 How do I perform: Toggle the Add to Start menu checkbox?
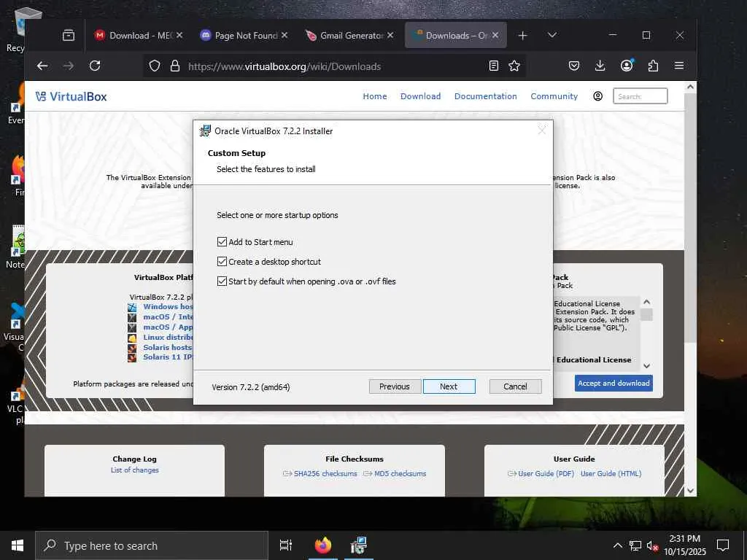(x=222, y=242)
